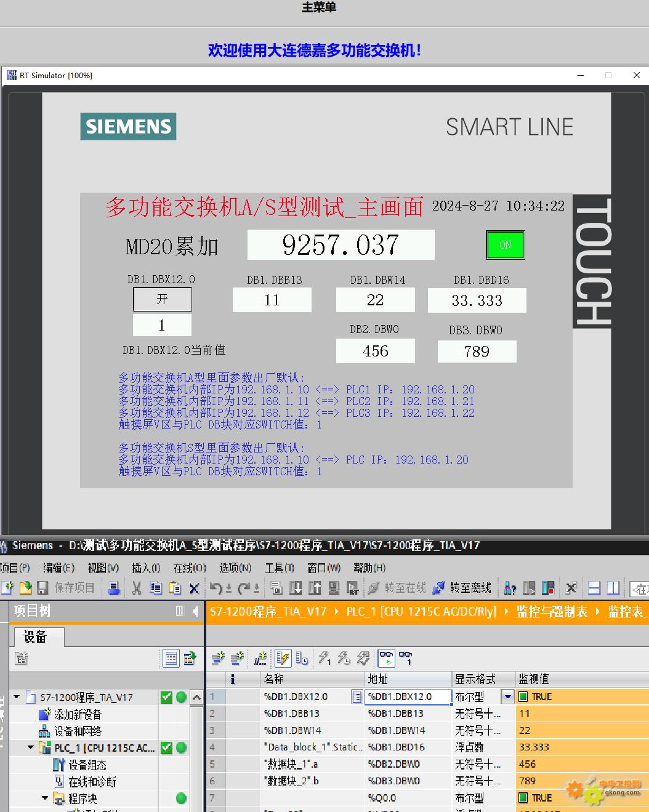Open the 帮助(H) menu
The width and height of the screenshot is (649, 812).
click(x=369, y=568)
